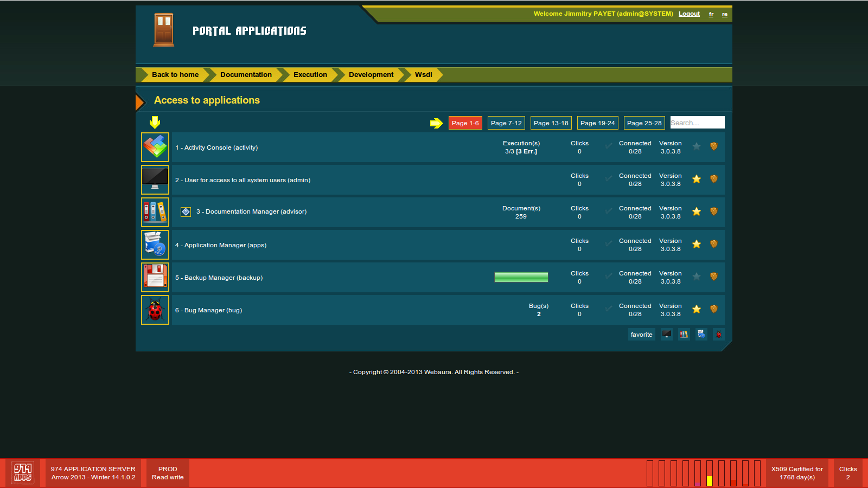This screenshot has height=488, width=868.
Task: Click the Documentation Manager binders icon
Action: (x=155, y=212)
